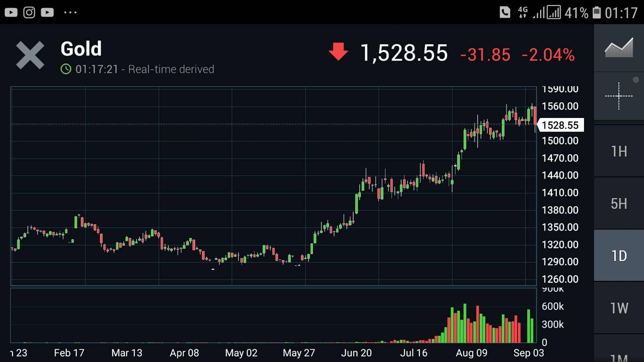Tap the May 27 date label

coord(299,353)
